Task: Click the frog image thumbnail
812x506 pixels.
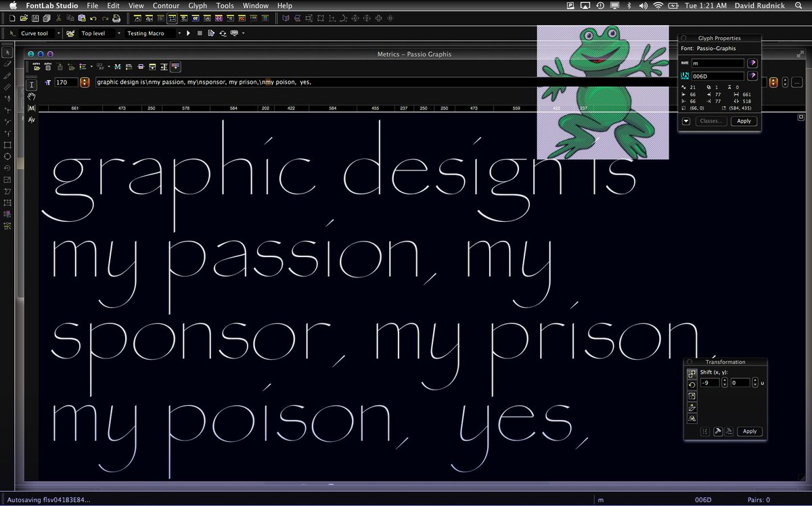Action: [603, 92]
